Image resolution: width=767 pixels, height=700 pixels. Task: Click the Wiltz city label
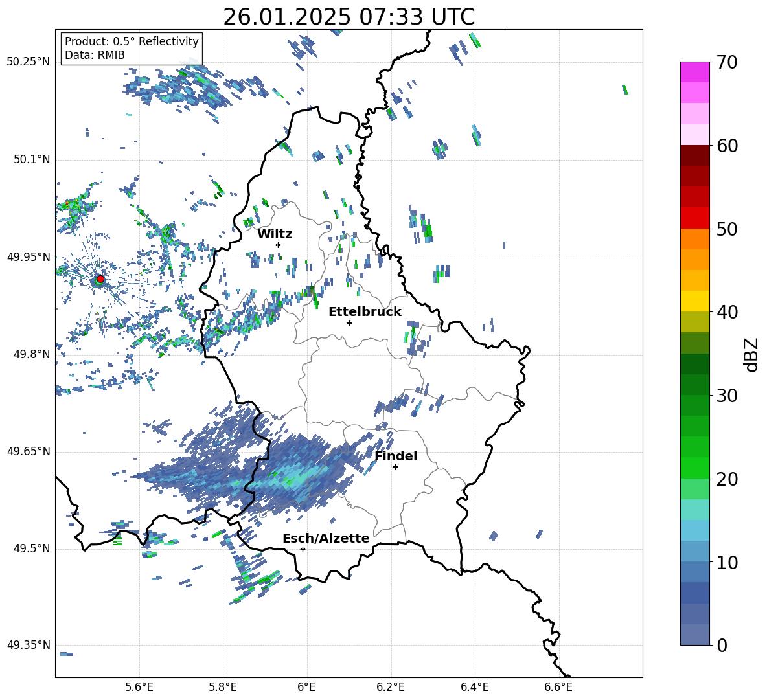pos(275,234)
